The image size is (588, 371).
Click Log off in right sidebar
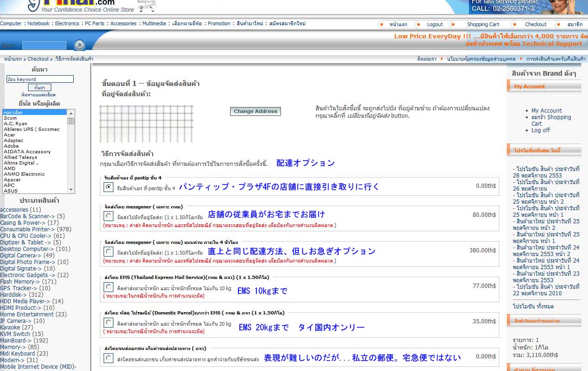[x=540, y=130]
